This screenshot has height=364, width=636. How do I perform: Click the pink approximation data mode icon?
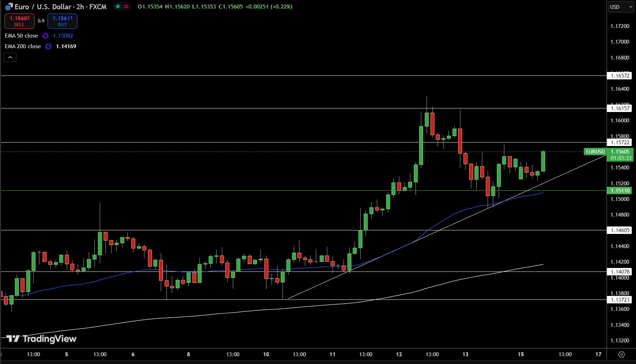[x=126, y=6]
